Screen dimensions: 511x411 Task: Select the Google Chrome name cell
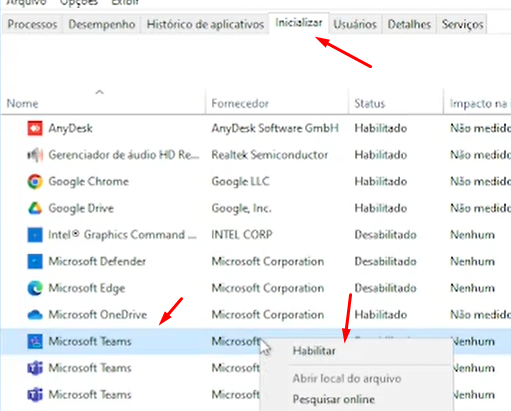[x=89, y=182]
